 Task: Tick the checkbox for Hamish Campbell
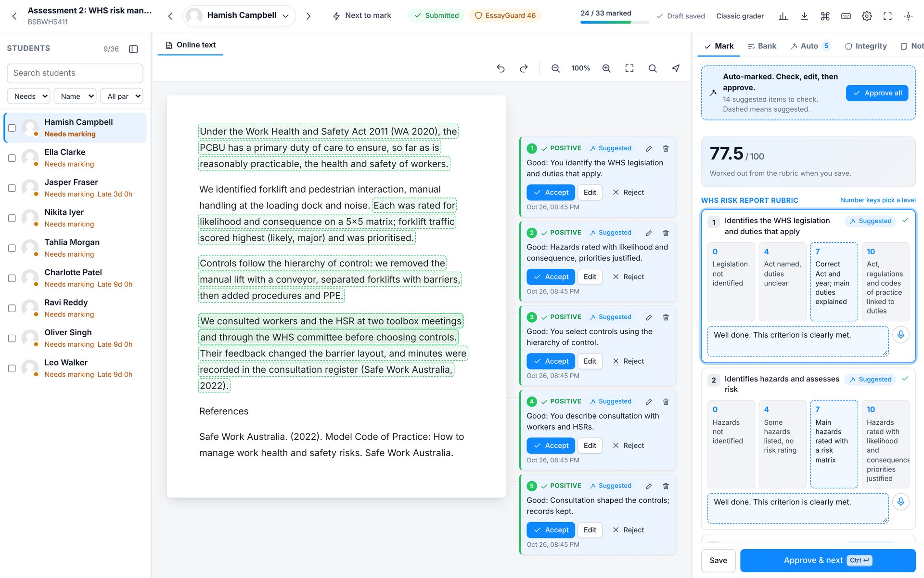tap(12, 128)
